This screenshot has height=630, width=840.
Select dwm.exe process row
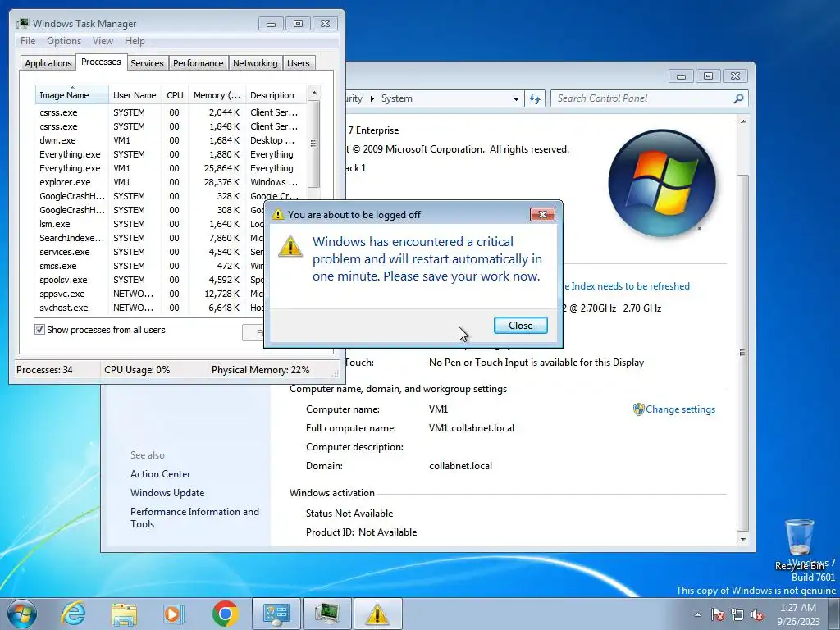point(171,140)
